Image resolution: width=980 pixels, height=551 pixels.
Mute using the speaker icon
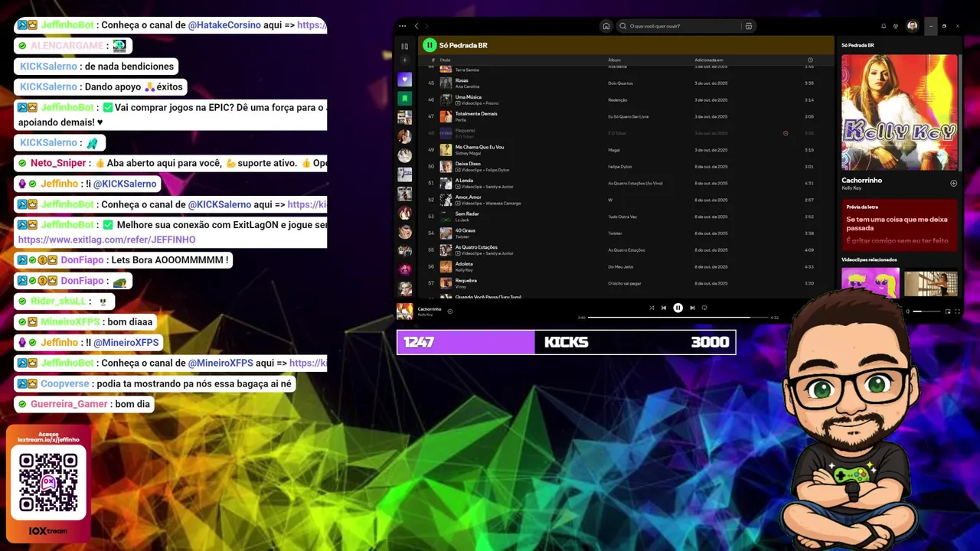point(908,311)
